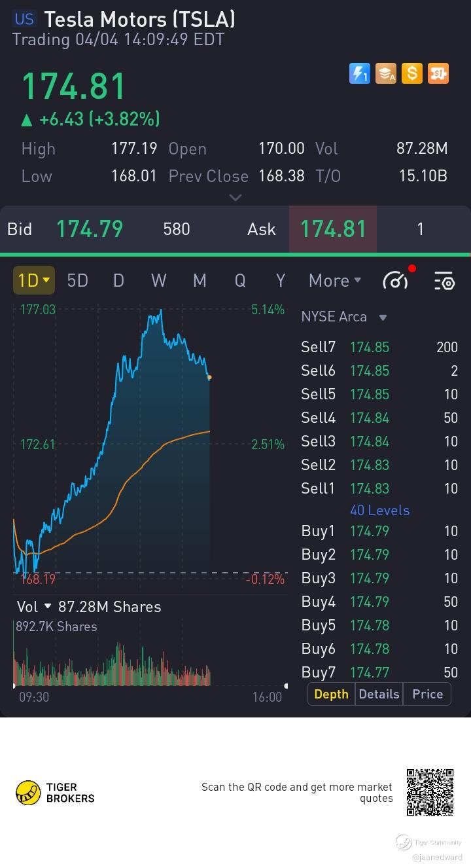Tap the orange stacked-layers A badge icon

point(386,73)
